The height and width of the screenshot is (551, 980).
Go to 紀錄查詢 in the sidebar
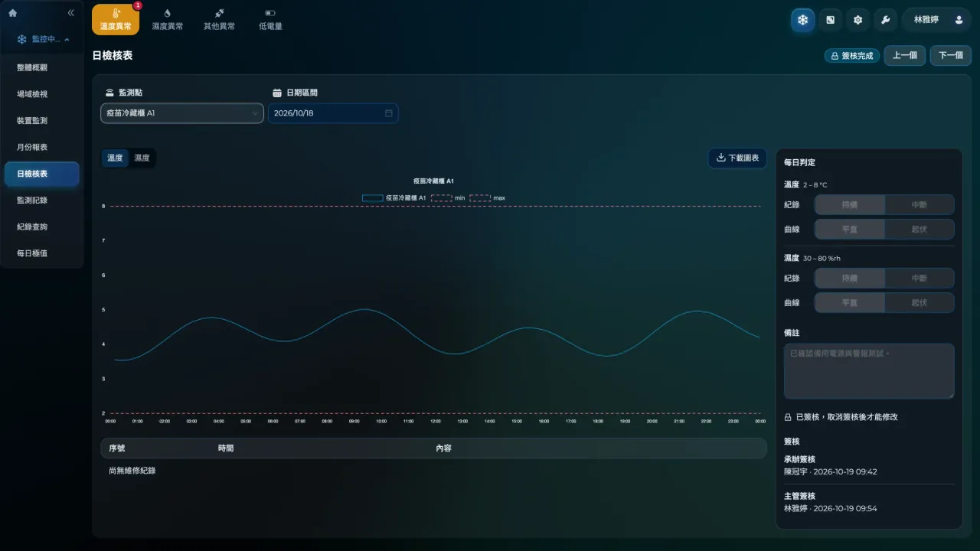(42, 227)
